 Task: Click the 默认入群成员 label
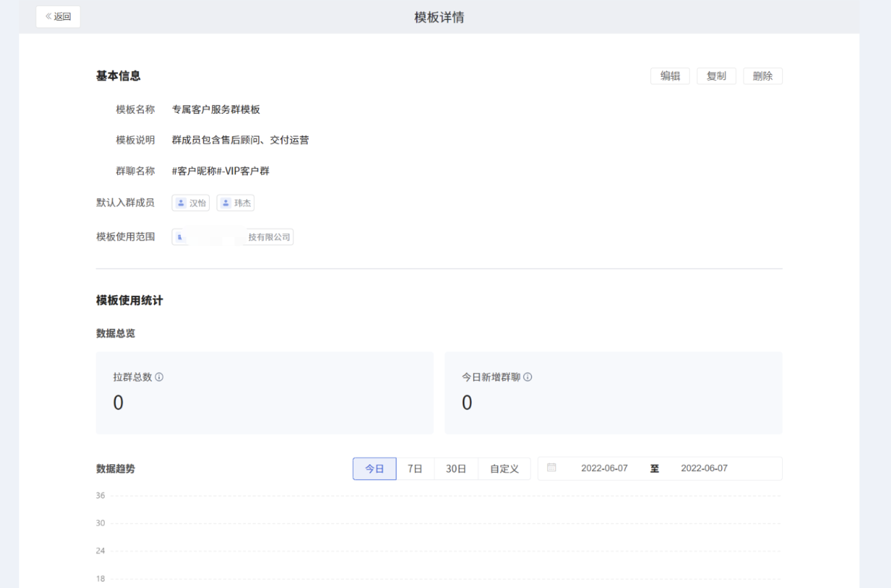(x=126, y=203)
